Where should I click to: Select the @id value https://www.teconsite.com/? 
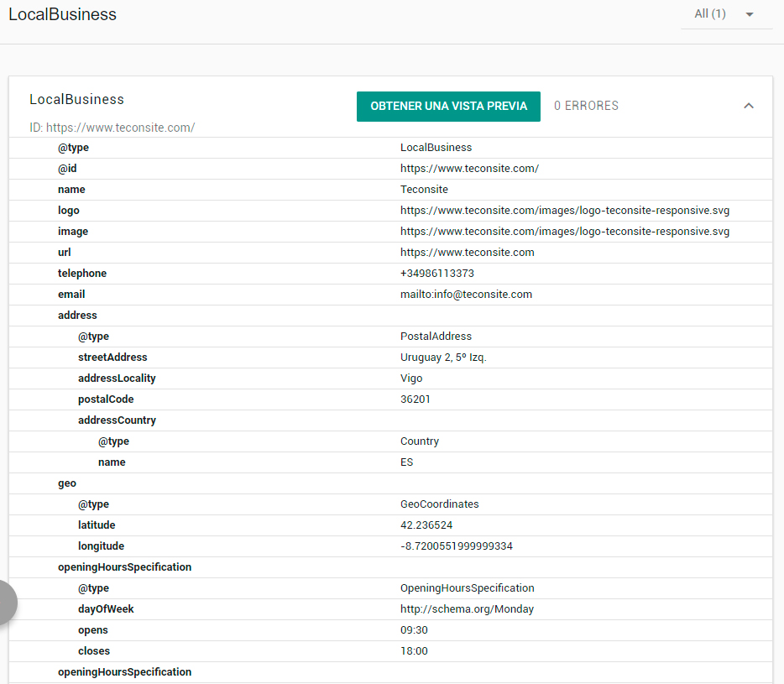pyautogui.click(x=469, y=169)
